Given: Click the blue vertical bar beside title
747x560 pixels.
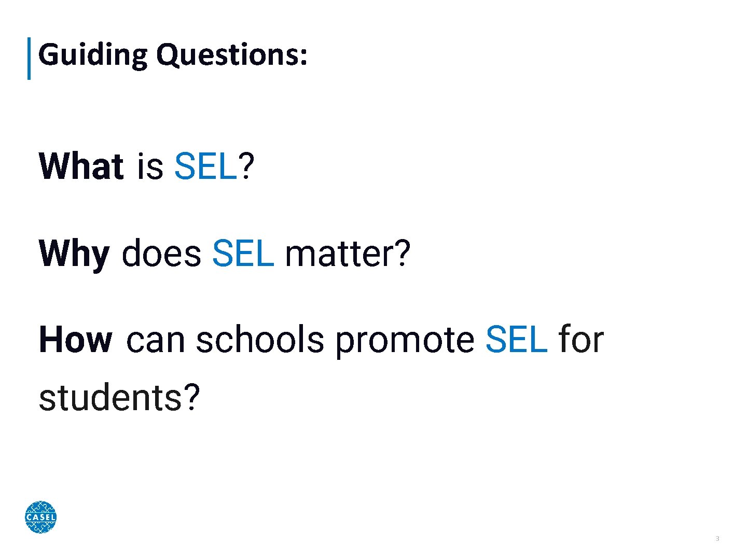Looking at the screenshot, I should coord(29,58).
